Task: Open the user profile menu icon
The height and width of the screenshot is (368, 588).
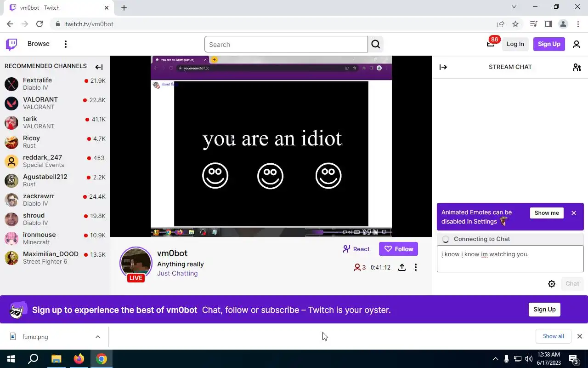Action: point(577,44)
